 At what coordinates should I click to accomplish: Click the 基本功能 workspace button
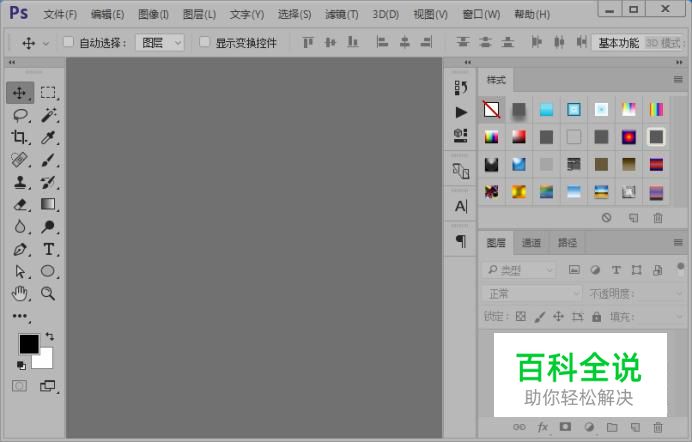618,43
